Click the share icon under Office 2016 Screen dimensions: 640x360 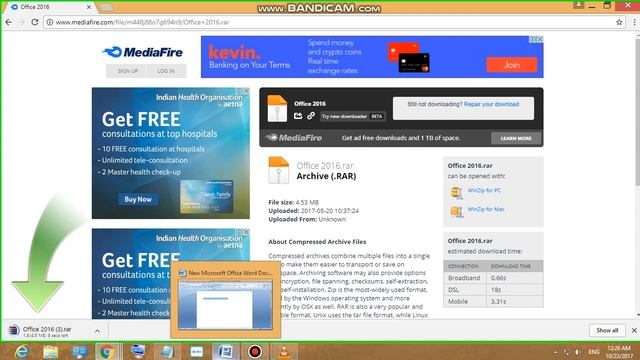(298, 116)
